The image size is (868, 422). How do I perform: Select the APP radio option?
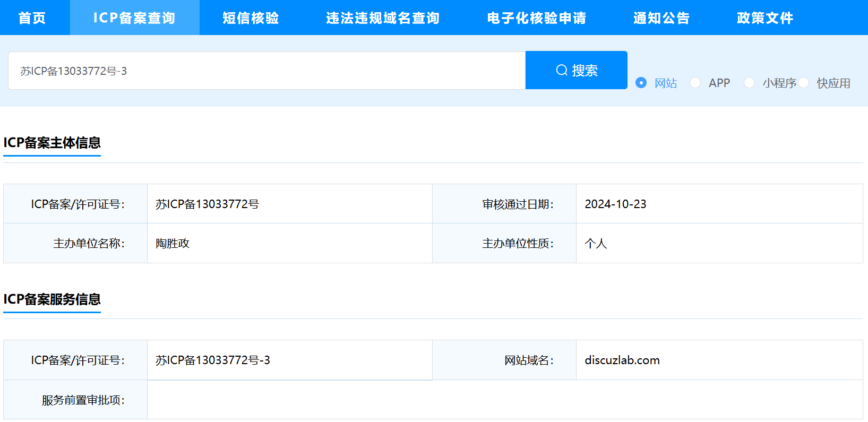coord(695,83)
